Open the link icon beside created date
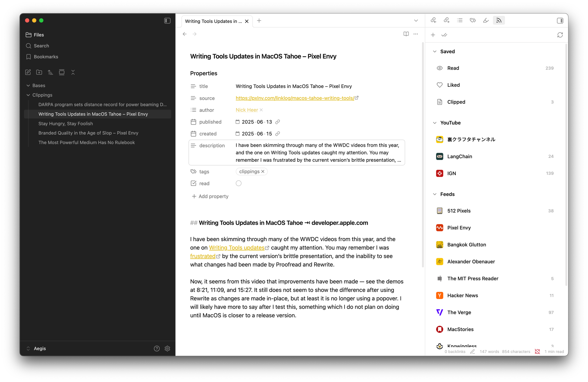This screenshot has width=588, height=382. point(278,134)
